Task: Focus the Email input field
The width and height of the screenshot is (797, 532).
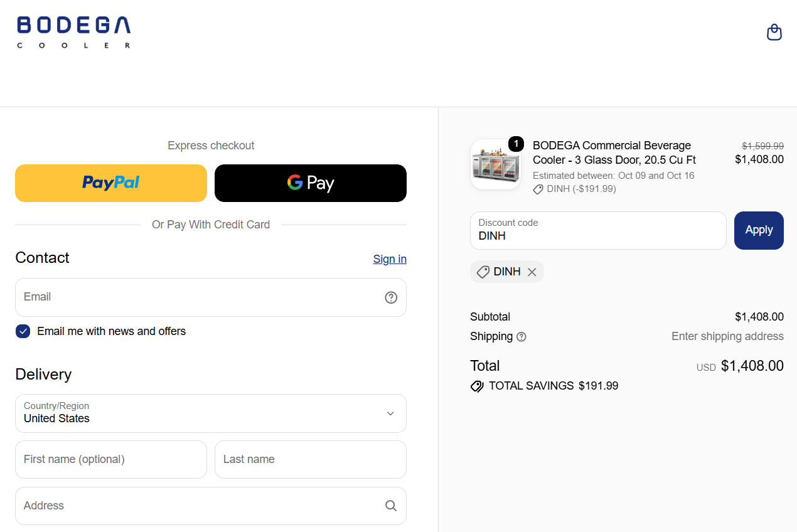Action: pyautogui.click(x=211, y=297)
